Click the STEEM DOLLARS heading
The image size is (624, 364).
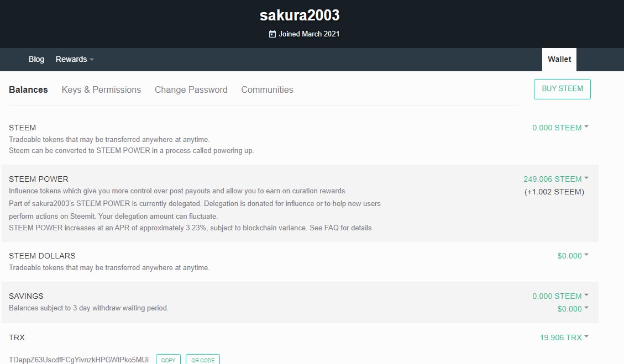42,256
